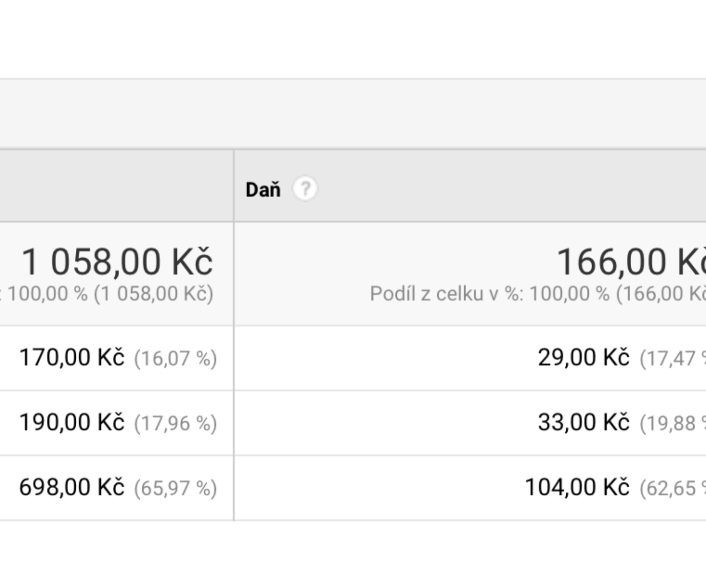Select the 170,00 Kč cell
The image size is (706, 588).
(72, 358)
